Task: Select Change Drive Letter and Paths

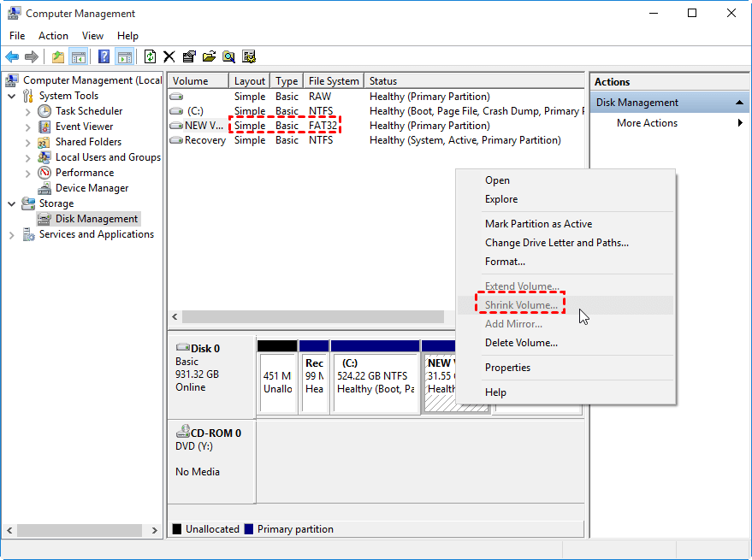Action: click(x=565, y=243)
